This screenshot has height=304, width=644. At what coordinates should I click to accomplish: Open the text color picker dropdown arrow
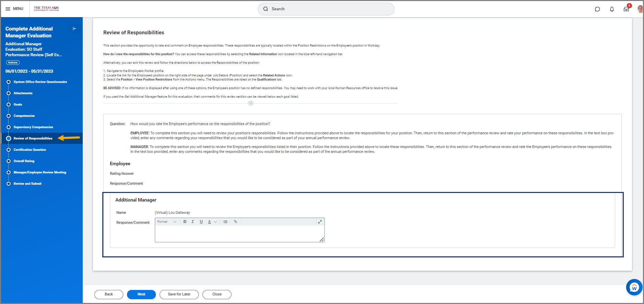(x=215, y=222)
